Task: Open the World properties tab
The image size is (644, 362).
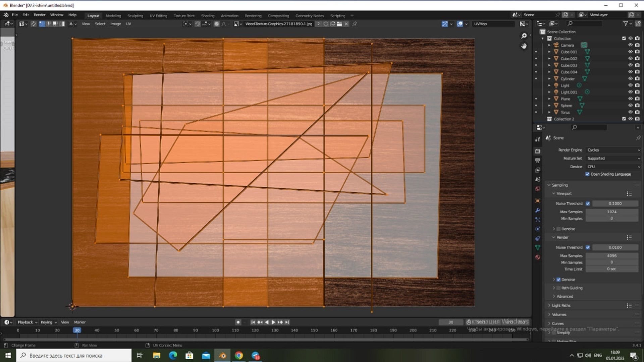Action: (538, 189)
